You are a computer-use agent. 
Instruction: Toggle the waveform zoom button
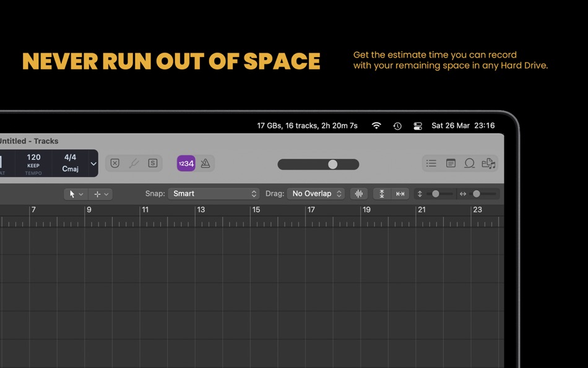click(359, 194)
